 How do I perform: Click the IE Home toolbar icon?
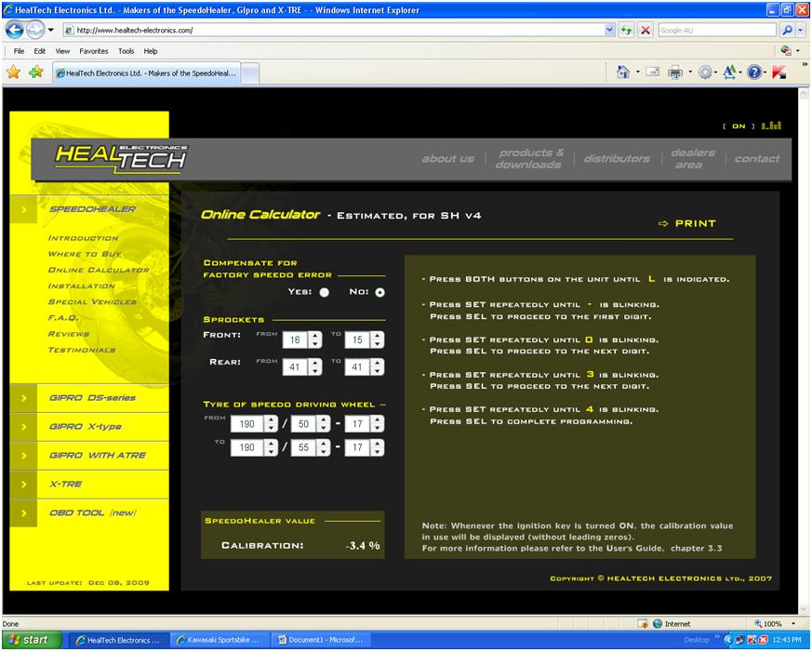pos(623,72)
